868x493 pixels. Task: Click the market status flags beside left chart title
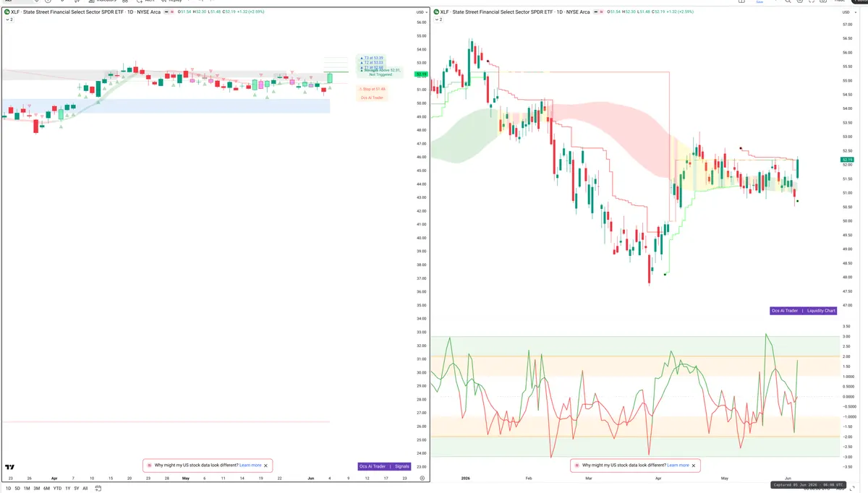click(x=169, y=12)
